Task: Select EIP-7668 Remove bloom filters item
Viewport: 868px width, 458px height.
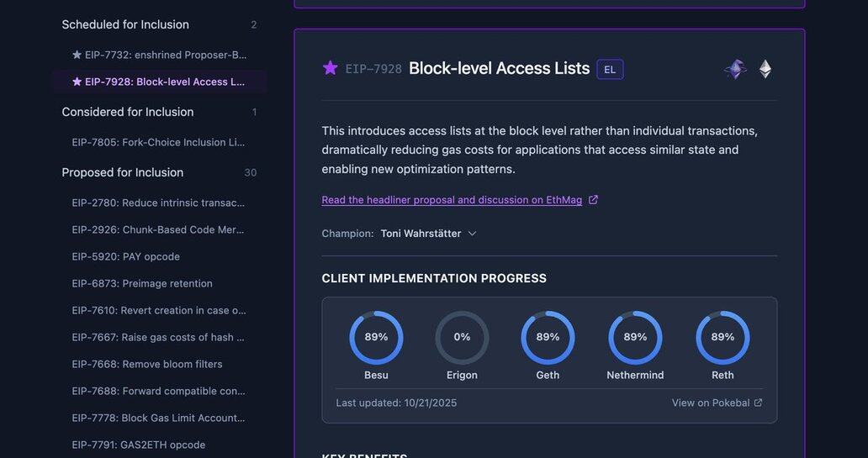Action: click(x=147, y=364)
